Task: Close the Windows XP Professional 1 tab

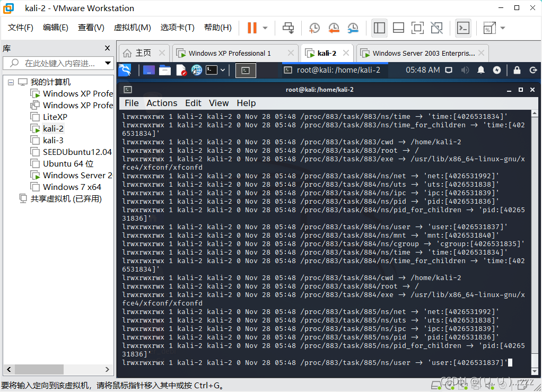Action: [x=291, y=53]
